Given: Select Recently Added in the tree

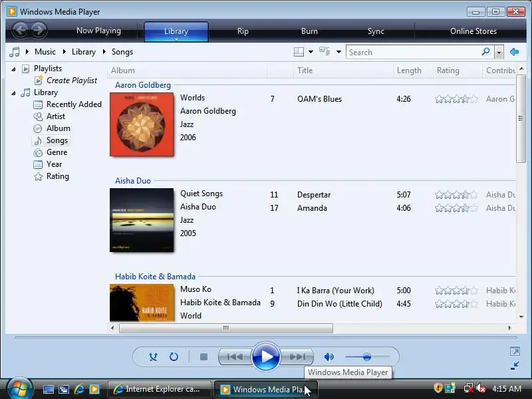Looking at the screenshot, I should [x=74, y=104].
